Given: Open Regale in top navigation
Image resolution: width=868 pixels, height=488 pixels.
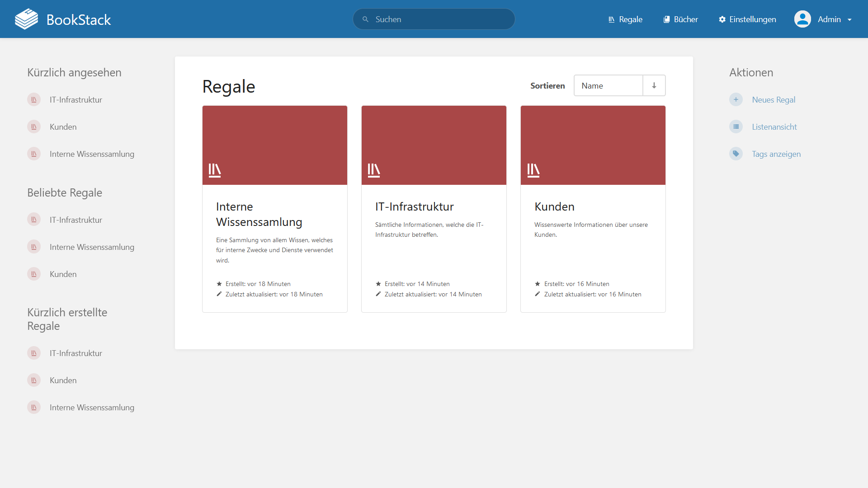Looking at the screenshot, I should 625,19.
